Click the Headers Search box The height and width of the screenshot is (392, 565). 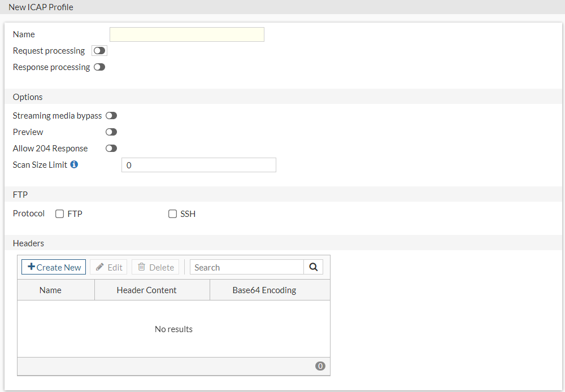[x=247, y=267]
